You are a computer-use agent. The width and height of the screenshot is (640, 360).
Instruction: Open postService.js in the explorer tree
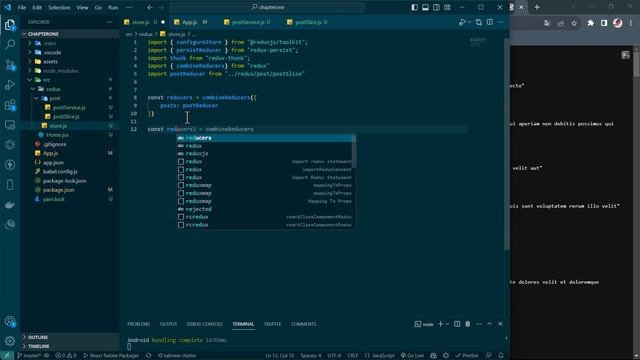coord(69,107)
